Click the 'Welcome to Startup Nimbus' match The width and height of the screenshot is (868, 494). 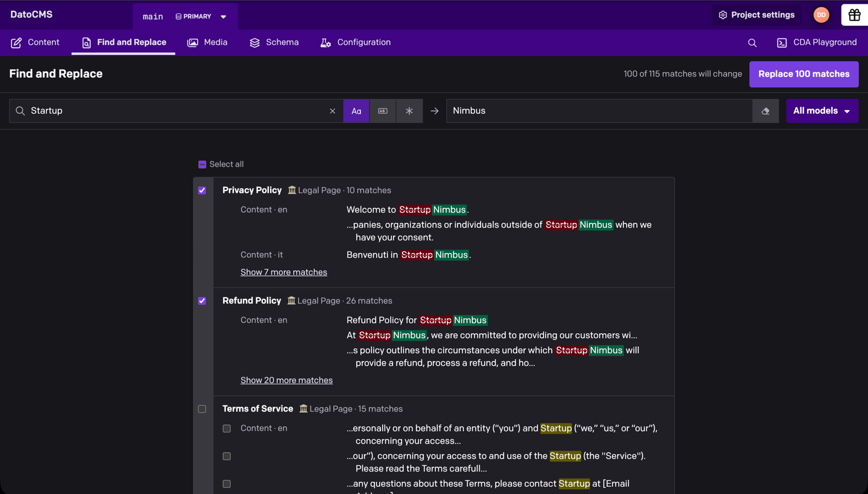point(407,210)
